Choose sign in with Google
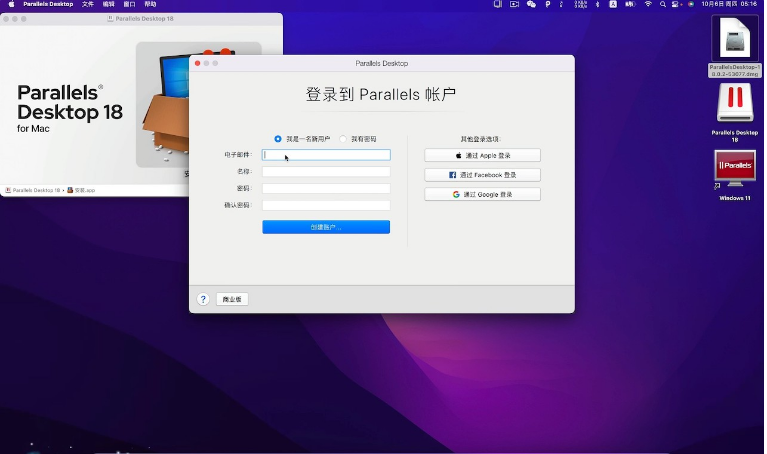 coord(482,194)
